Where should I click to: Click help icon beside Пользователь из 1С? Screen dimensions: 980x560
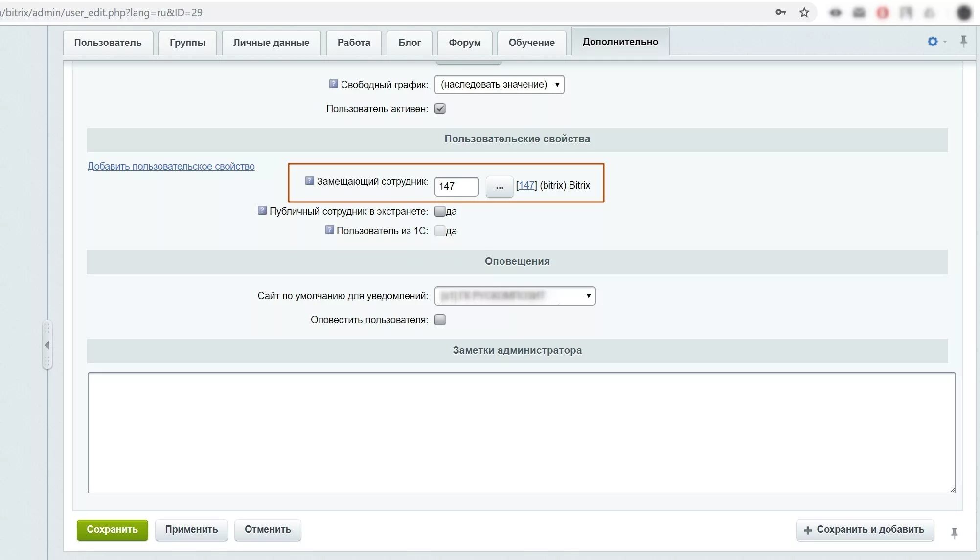click(x=329, y=230)
